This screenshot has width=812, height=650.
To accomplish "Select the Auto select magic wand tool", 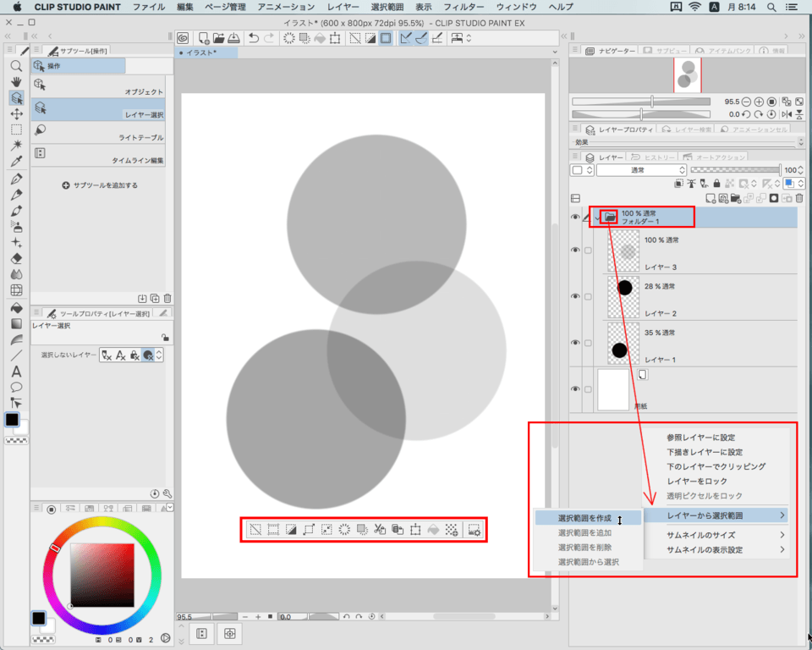I will click(x=17, y=145).
